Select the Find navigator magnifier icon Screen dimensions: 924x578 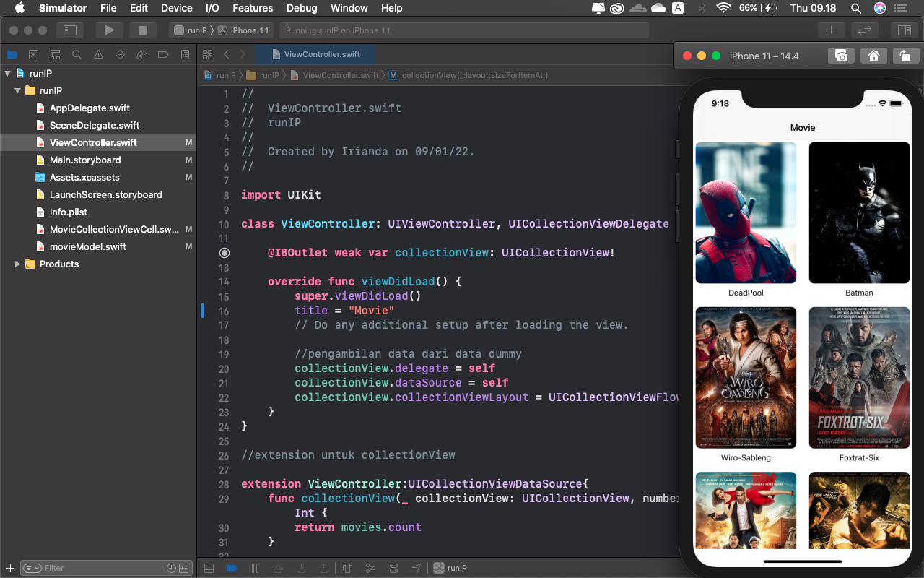pos(77,54)
